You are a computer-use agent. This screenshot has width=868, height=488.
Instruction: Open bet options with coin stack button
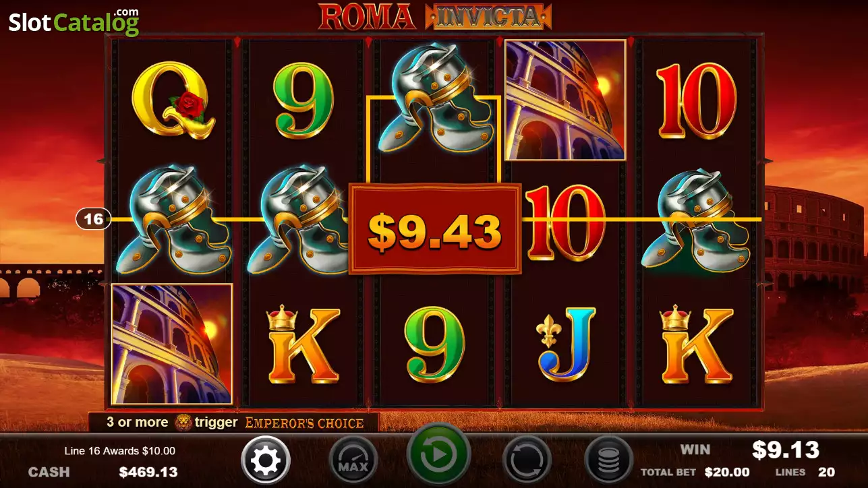pyautogui.click(x=608, y=461)
